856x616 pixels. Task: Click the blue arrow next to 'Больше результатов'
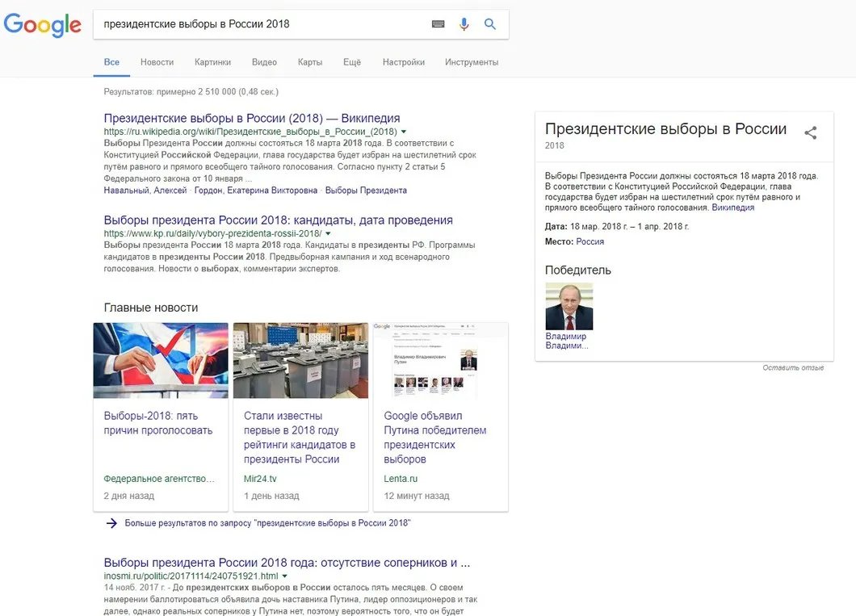coord(111,523)
